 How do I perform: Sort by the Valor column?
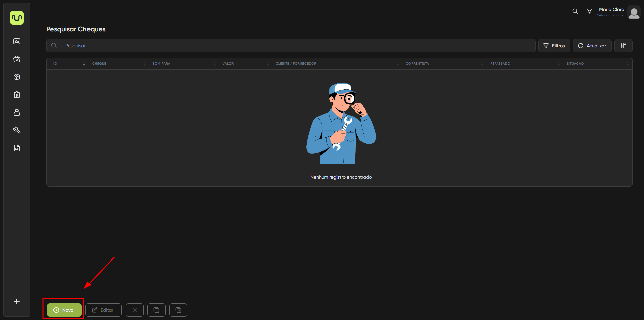click(228, 64)
